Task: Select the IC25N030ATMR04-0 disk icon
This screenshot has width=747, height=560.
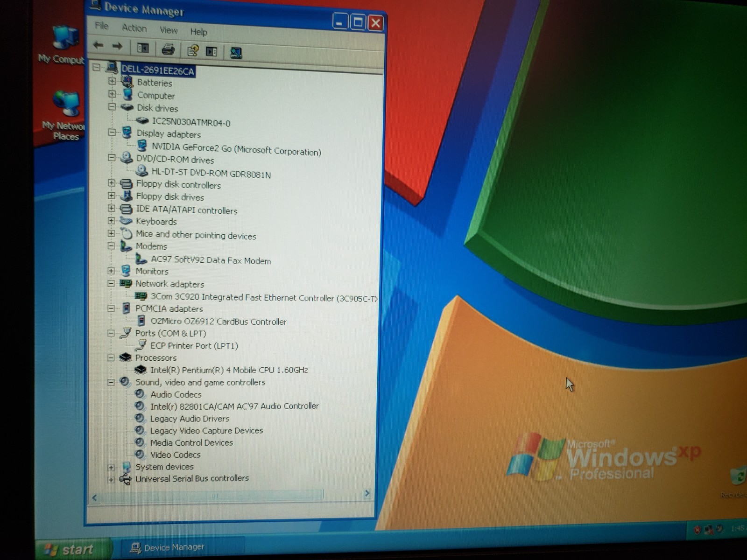Action: click(x=142, y=120)
